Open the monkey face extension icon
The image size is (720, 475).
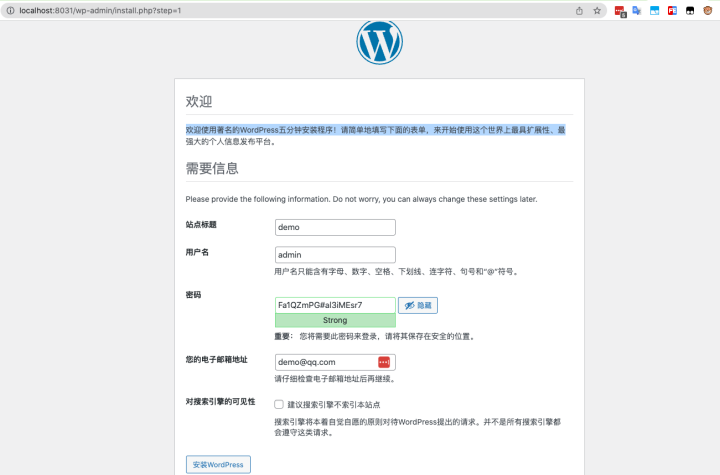click(x=708, y=11)
